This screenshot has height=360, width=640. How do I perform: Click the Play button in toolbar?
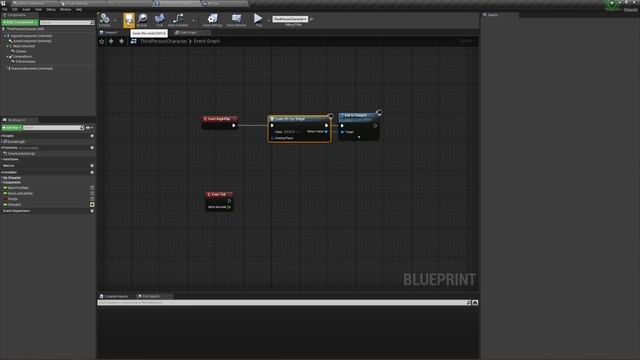click(x=258, y=20)
